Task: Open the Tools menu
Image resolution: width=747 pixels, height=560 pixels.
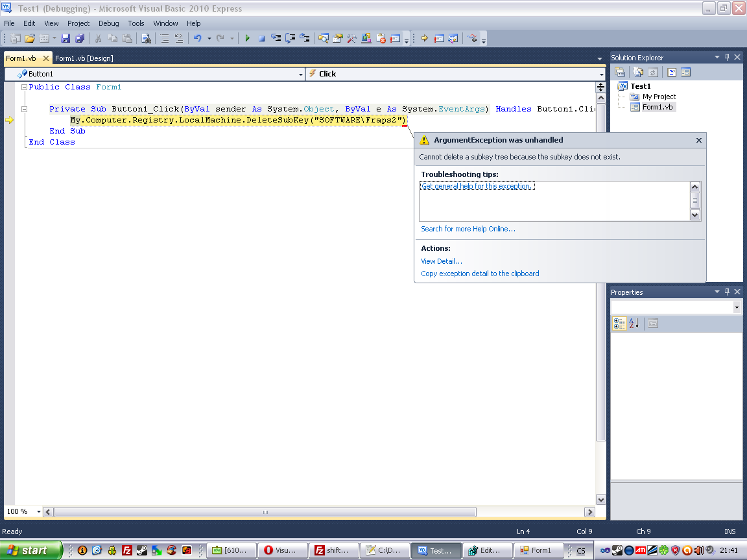Action: coord(136,23)
